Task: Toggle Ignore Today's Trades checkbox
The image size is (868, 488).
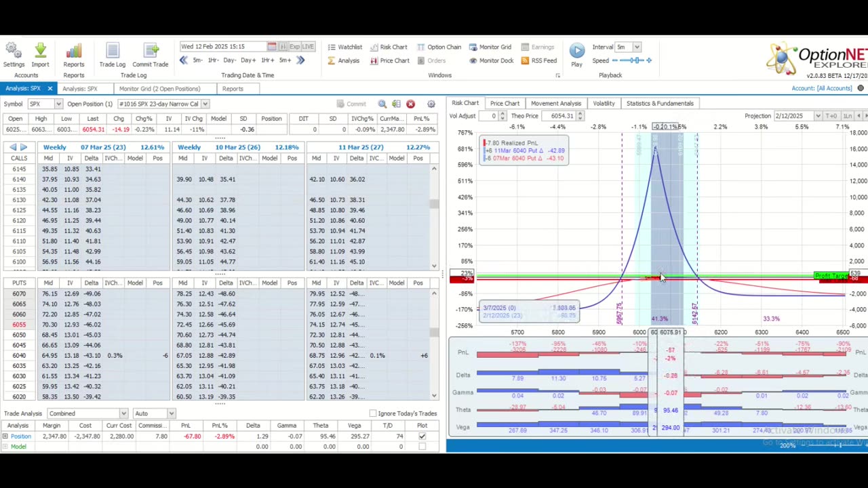Action: click(x=372, y=413)
